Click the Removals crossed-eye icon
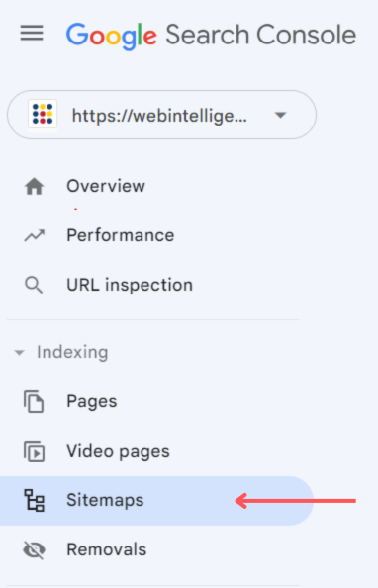This screenshot has width=378, height=588. coord(35,550)
